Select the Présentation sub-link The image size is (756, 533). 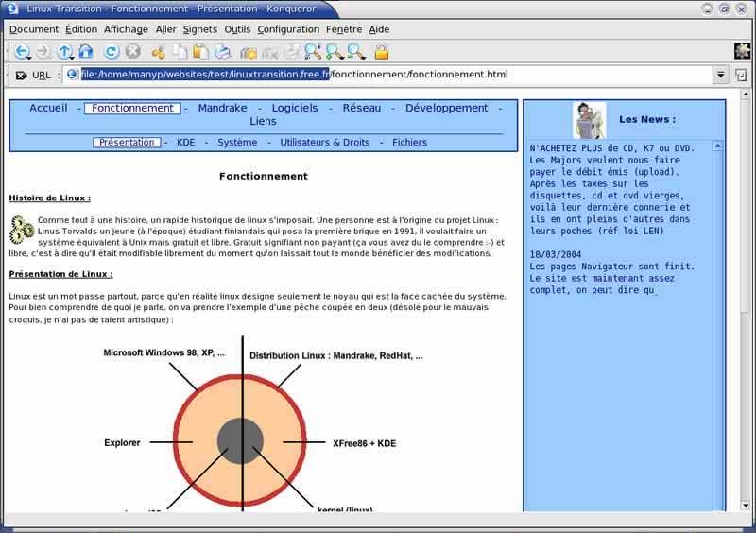pos(127,143)
